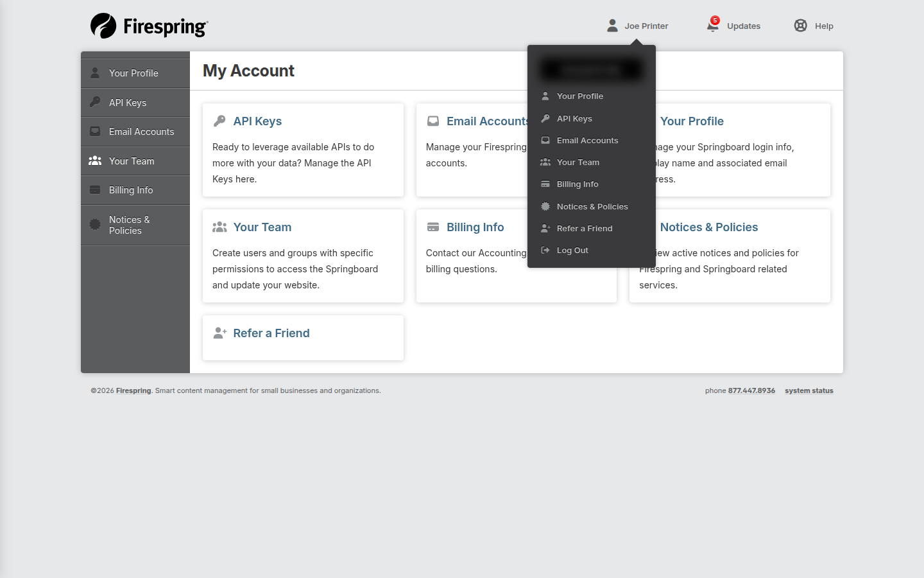Click the blurred account button atop the dropdown

(592, 69)
